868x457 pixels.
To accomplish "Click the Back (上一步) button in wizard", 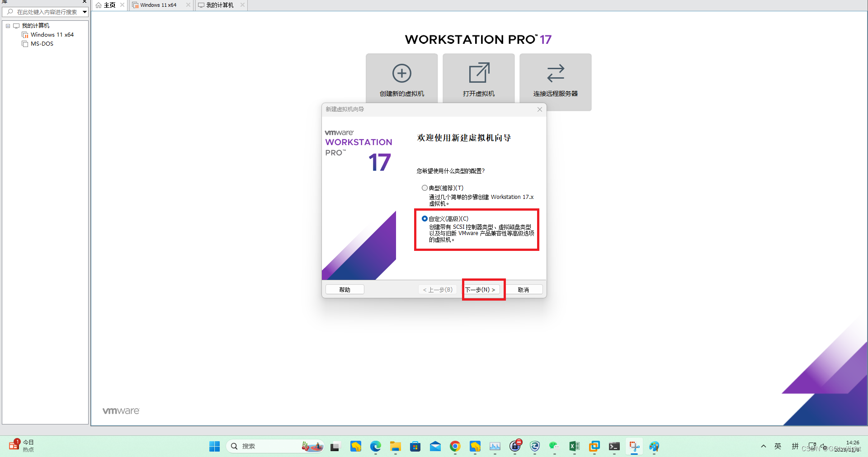I will pos(438,290).
